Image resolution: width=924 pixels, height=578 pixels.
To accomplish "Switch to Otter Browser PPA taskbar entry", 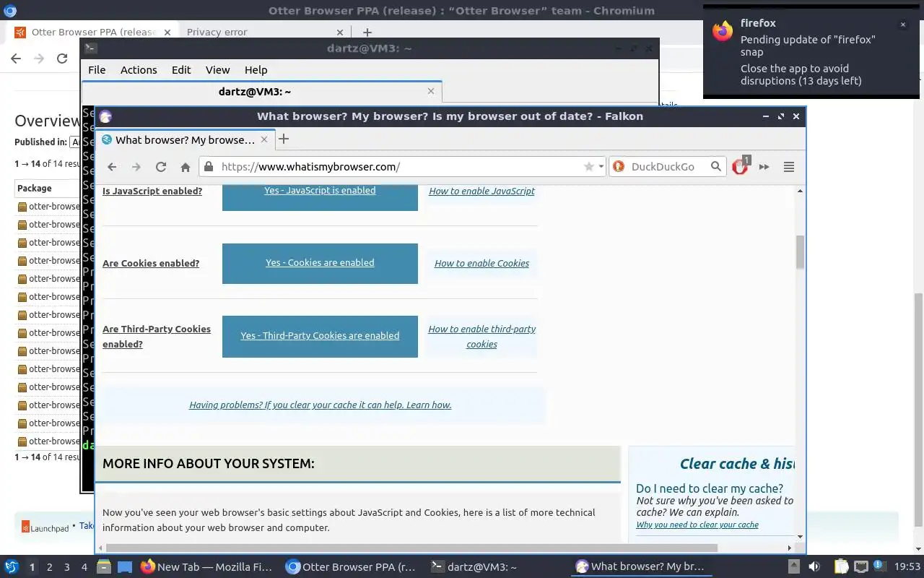I will [x=352, y=567].
